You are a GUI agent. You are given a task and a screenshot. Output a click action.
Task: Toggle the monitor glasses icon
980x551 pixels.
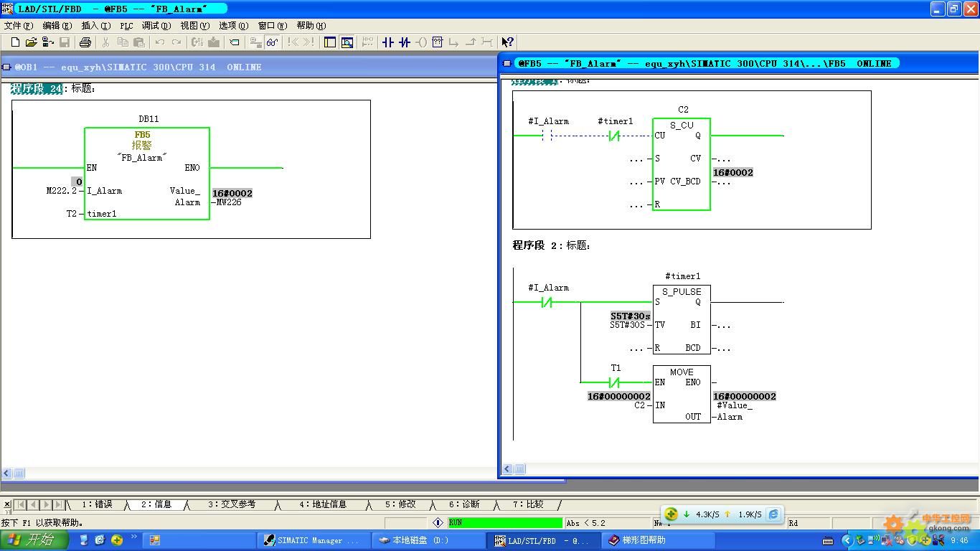(x=273, y=42)
